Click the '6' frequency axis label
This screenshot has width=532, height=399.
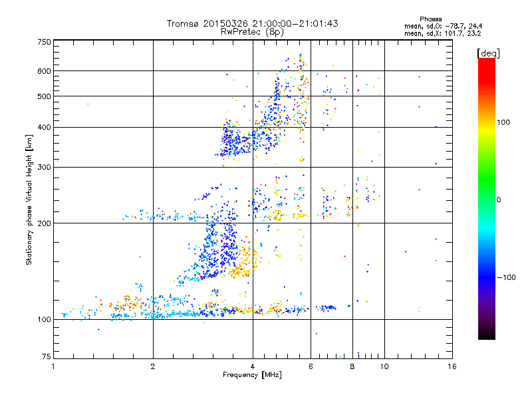coord(311,366)
